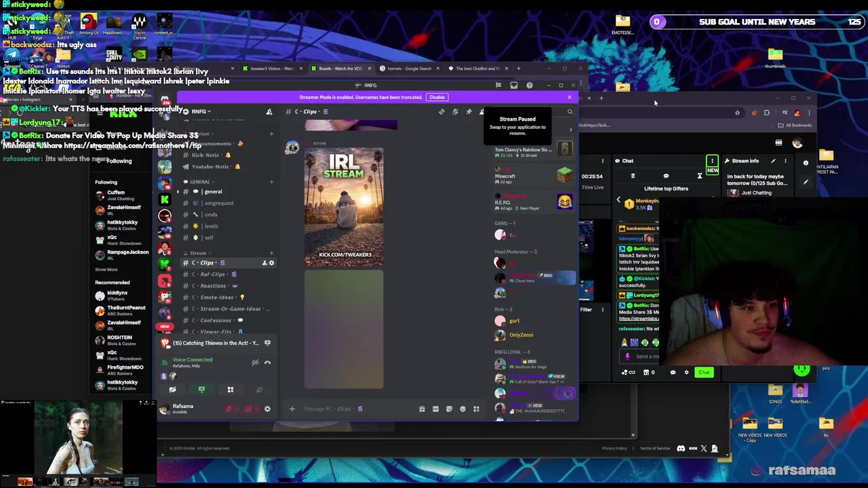This screenshot has height=488, width=868.
Task: Open the Stream-Or-Game-Ideas channel
Action: coord(227,309)
